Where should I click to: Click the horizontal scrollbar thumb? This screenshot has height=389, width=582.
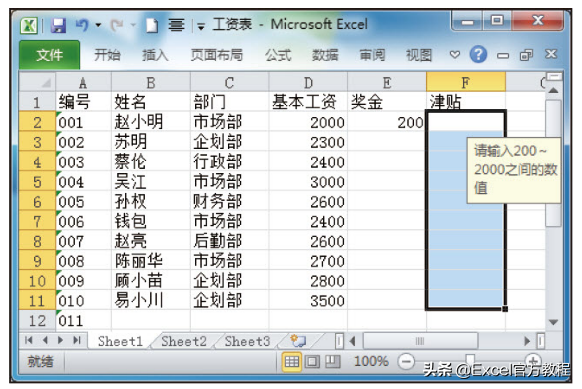[420, 340]
